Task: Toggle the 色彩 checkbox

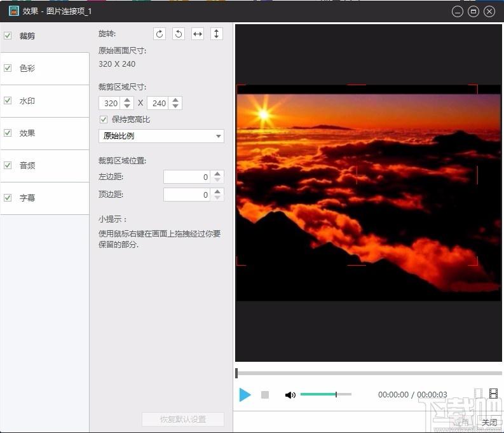Action: [x=8, y=68]
